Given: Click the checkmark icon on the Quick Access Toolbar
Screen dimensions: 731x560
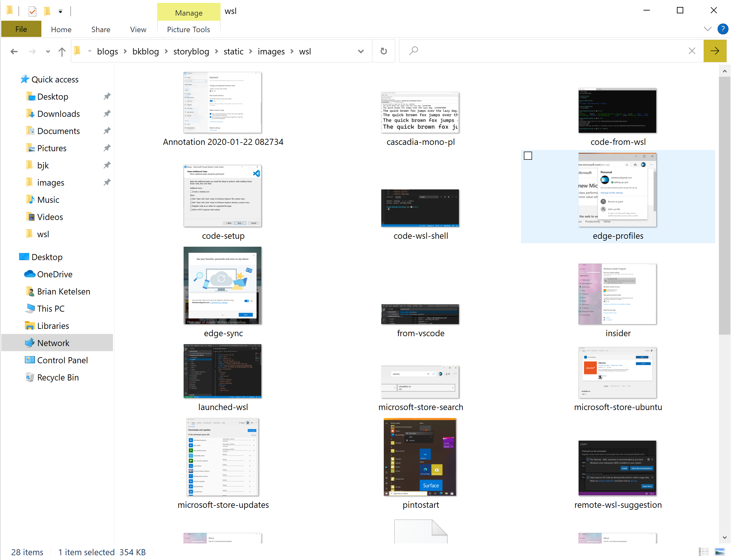Looking at the screenshot, I should [32, 11].
